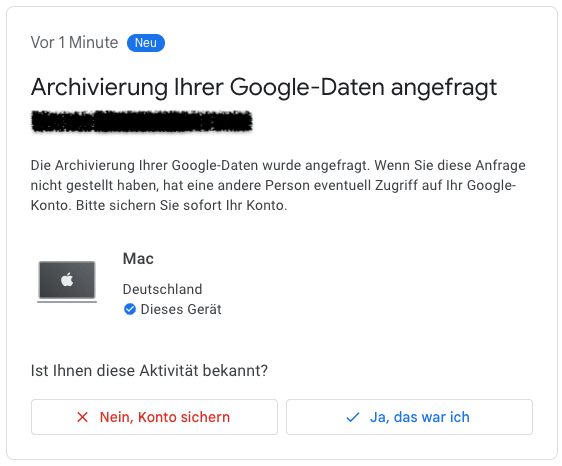Click the Vor 1 Minute timestamp
The image size is (562, 466).
[74, 43]
